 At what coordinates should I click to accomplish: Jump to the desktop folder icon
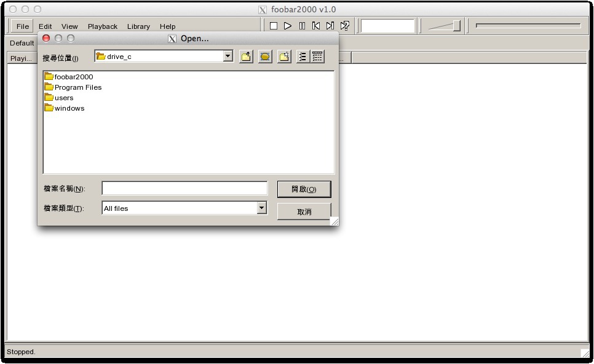[x=265, y=57]
